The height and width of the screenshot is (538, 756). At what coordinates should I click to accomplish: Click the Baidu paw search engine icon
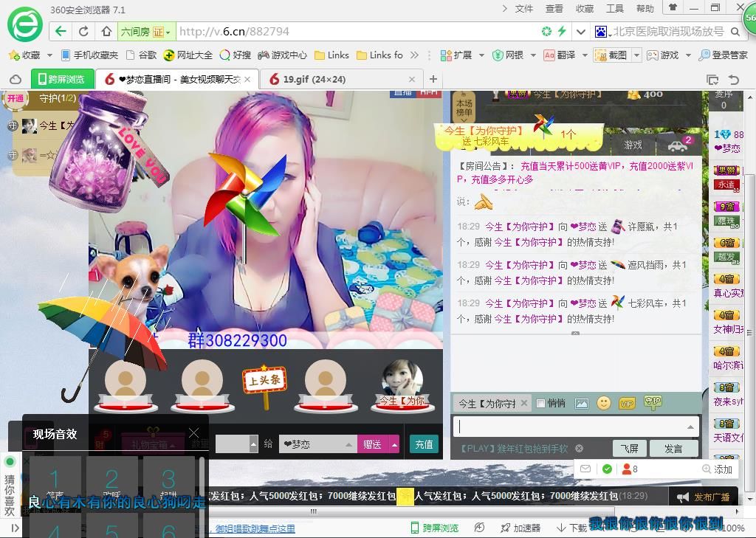click(x=601, y=32)
